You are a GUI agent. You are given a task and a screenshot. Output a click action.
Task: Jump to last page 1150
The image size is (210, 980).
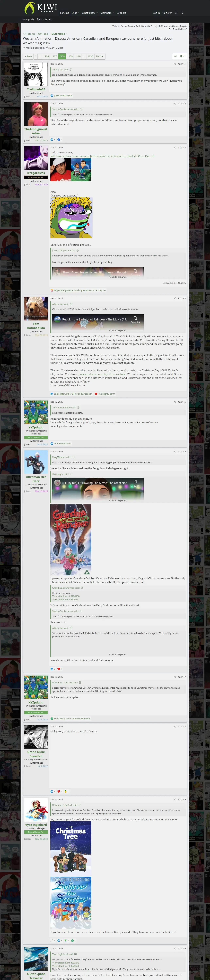tap(90, 56)
